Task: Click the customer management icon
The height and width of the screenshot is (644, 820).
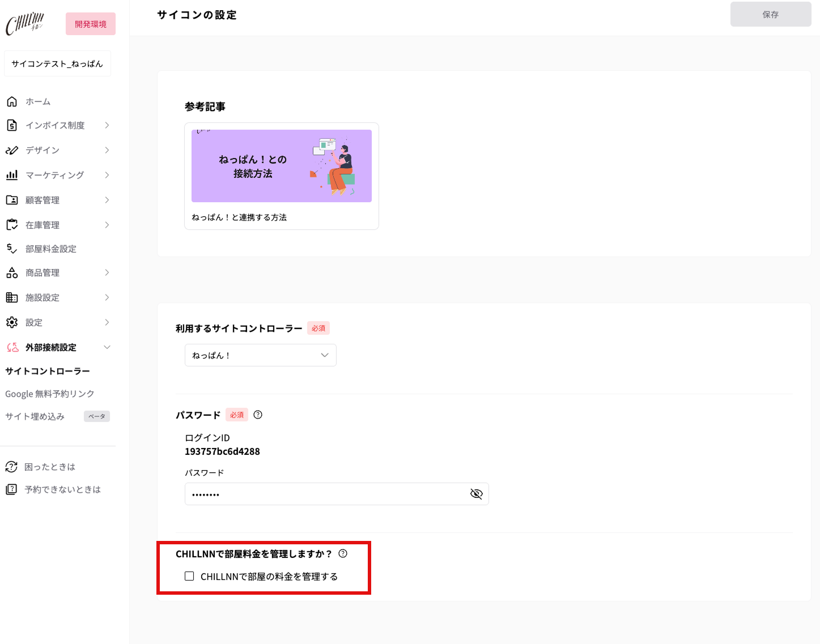Action: (12, 200)
